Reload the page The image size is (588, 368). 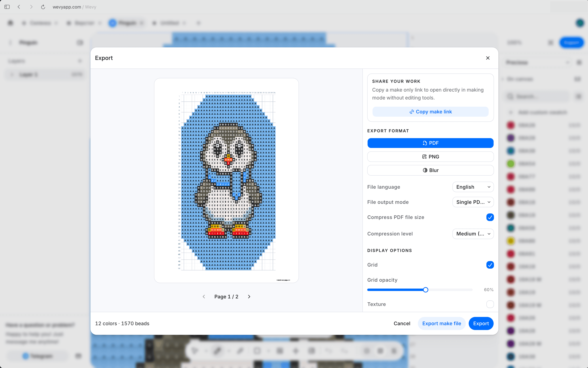click(43, 7)
